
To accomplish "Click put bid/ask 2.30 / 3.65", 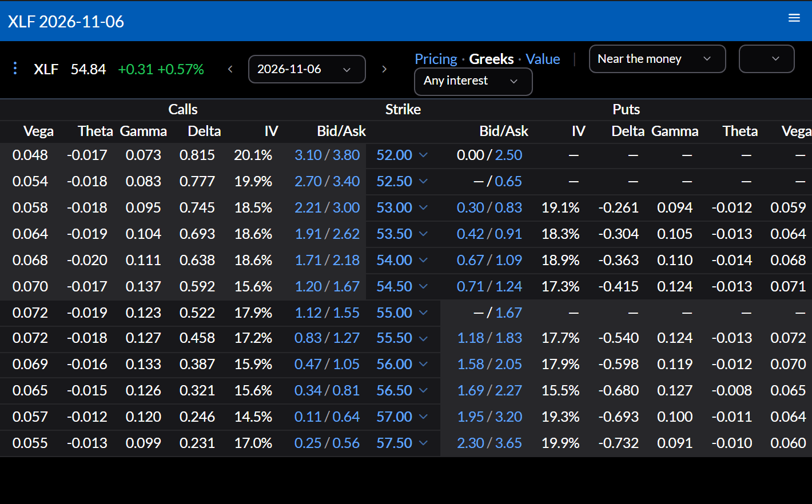I will click(x=489, y=443).
